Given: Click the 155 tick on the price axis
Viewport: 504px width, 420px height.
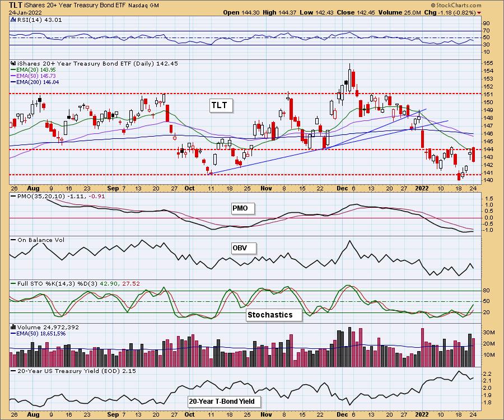Looking at the screenshot, I should [x=488, y=63].
